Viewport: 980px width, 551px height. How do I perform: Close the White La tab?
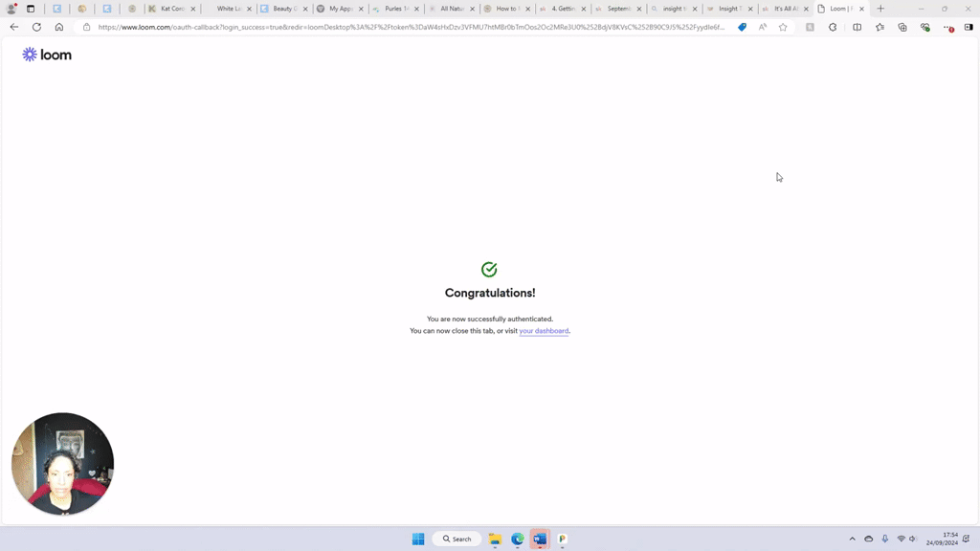[x=250, y=9]
